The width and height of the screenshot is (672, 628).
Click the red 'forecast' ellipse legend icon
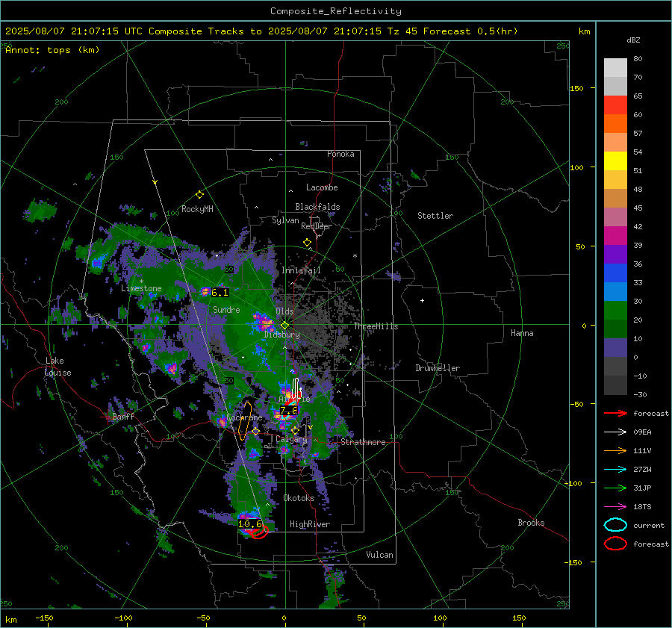pos(615,544)
